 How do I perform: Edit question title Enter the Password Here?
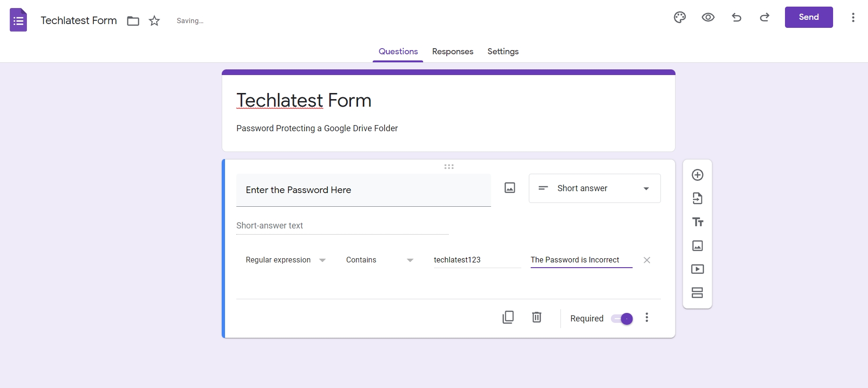364,190
